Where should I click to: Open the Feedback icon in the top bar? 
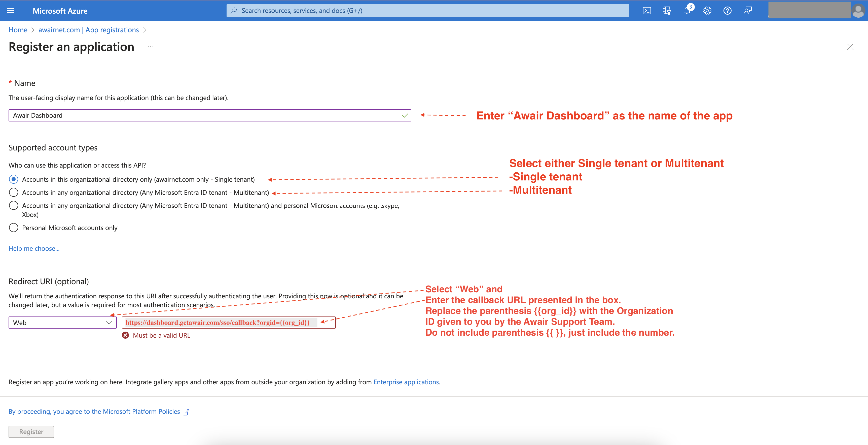(747, 11)
